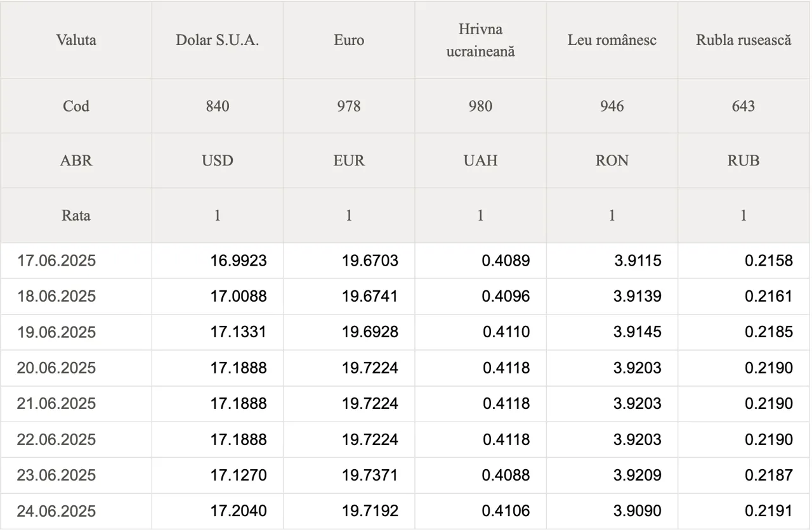Click the RUB rate 0.2158
This screenshot has height=530, width=812.
pyautogui.click(x=769, y=260)
